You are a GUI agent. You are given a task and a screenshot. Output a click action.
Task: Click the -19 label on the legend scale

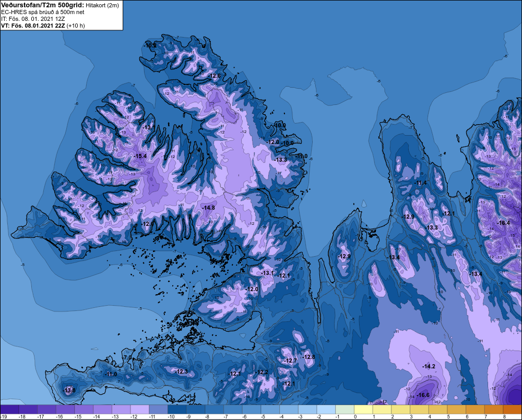tap(4, 417)
